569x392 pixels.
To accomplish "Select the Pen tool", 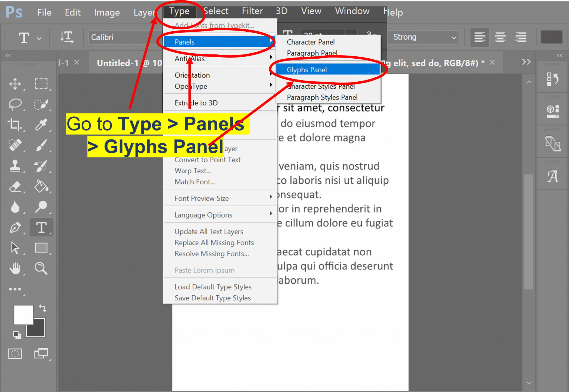I will [x=15, y=228].
